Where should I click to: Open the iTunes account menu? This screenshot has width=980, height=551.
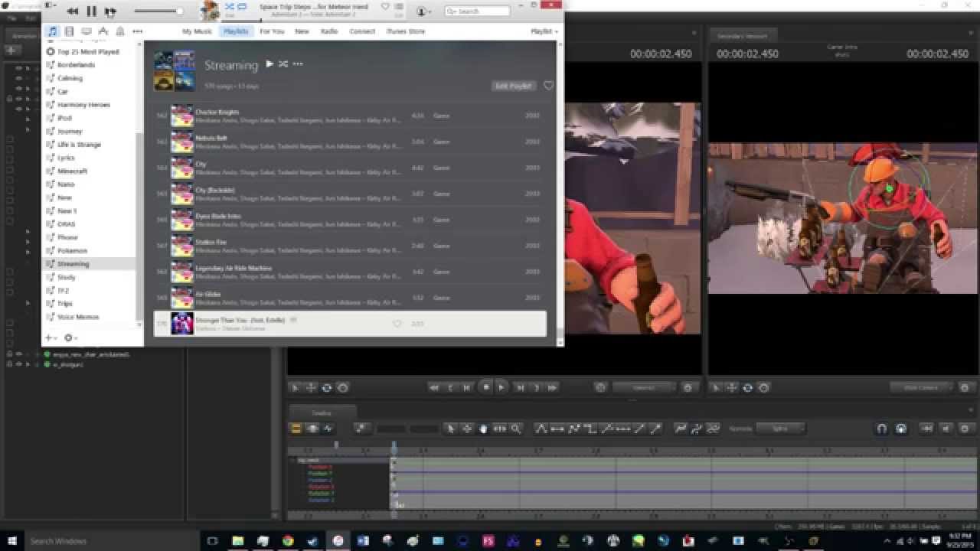(x=423, y=11)
